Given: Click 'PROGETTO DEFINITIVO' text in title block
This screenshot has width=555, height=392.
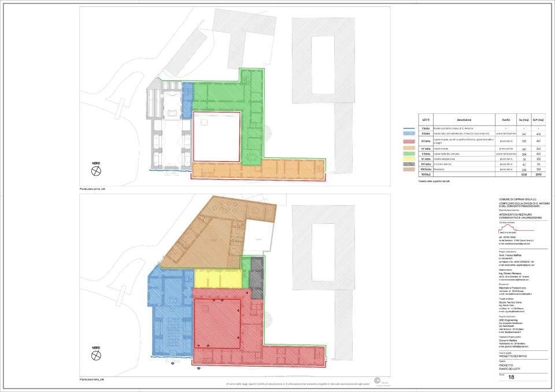Looking at the screenshot, I should click(x=514, y=357).
